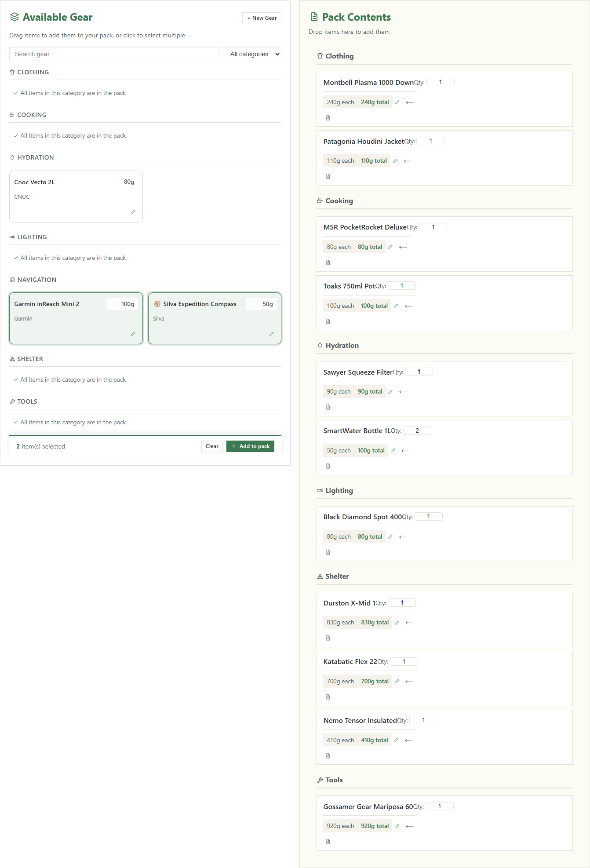Click the '2 item(s) selected' status text
Image resolution: width=590 pixels, height=868 pixels.
pyautogui.click(x=40, y=446)
